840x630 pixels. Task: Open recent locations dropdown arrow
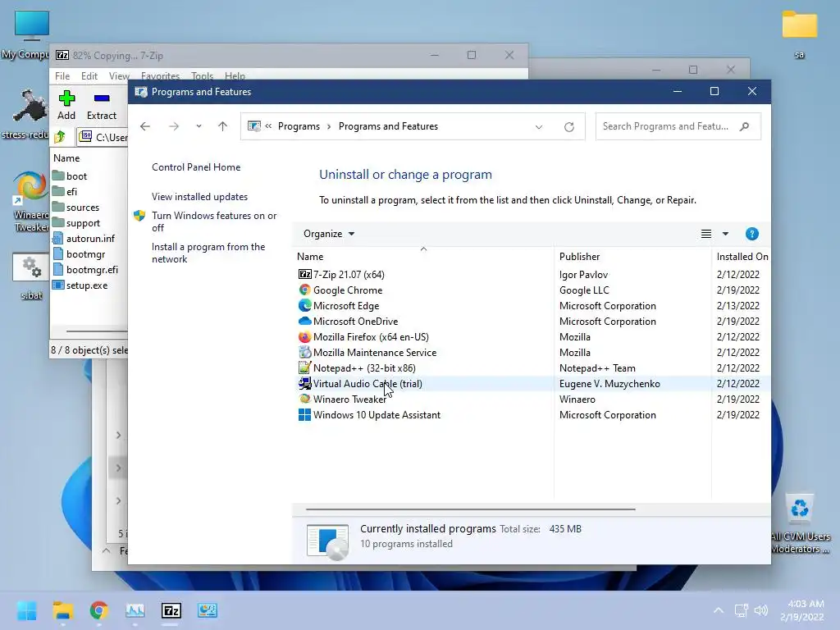tap(199, 126)
